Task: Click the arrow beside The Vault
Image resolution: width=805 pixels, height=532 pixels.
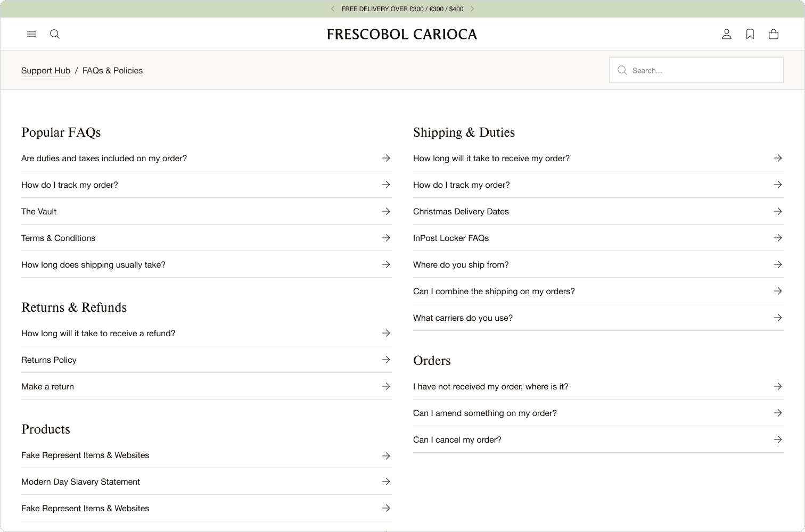Action: [386, 211]
